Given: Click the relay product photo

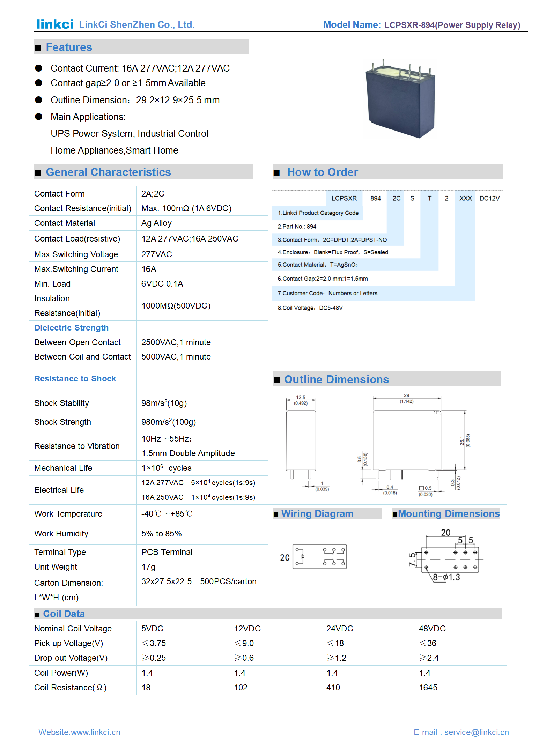Looking at the screenshot, I should coord(400,99).
